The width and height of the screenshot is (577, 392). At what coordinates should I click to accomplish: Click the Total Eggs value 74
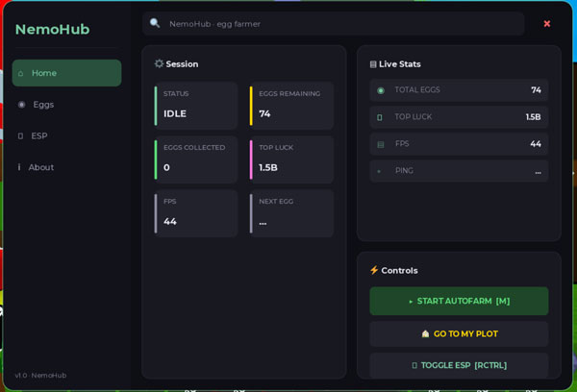click(537, 90)
